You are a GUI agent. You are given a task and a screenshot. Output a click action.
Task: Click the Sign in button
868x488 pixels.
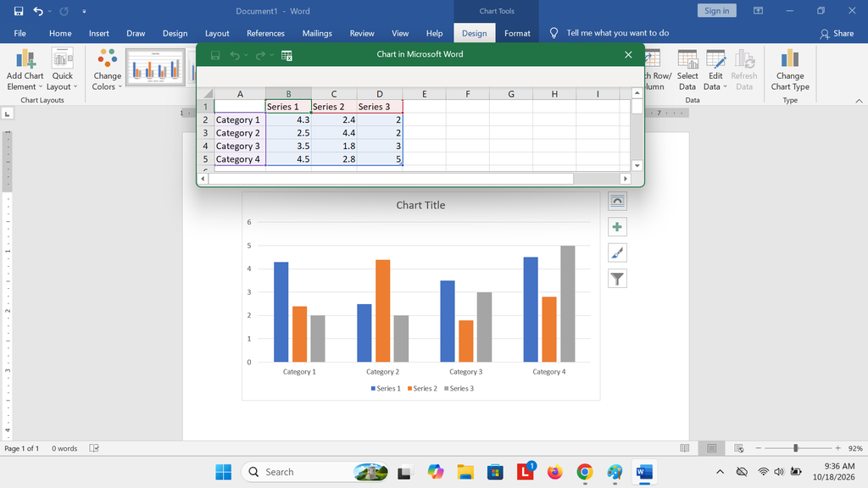[717, 10]
